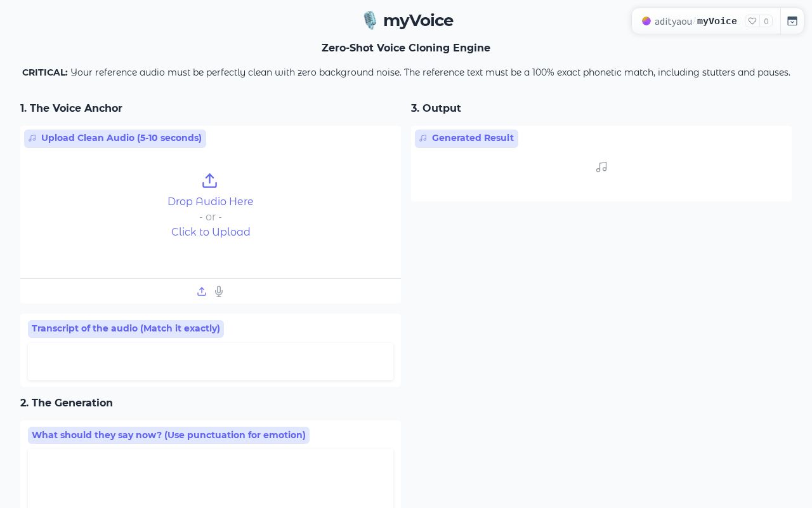Focus the What should they say now text box
This screenshot has width=812, height=508.
pyautogui.click(x=211, y=479)
